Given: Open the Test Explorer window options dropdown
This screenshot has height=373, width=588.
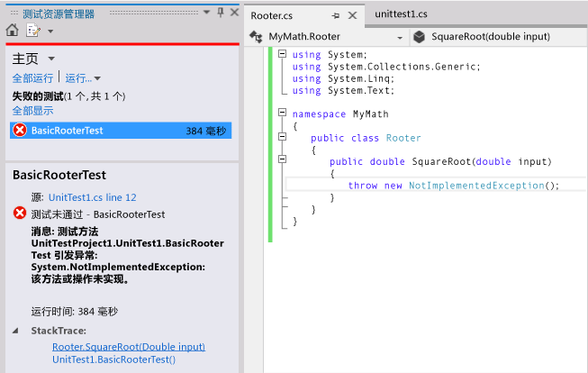Looking at the screenshot, I should coord(206,13).
